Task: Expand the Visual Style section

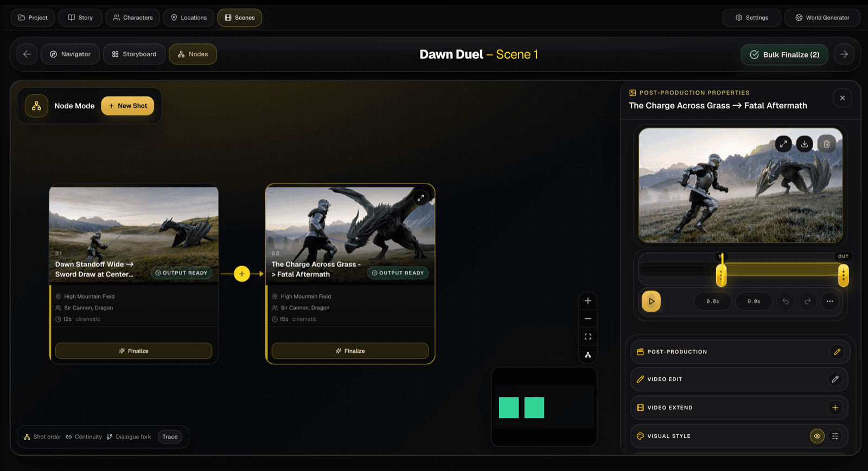Action: click(x=739, y=436)
